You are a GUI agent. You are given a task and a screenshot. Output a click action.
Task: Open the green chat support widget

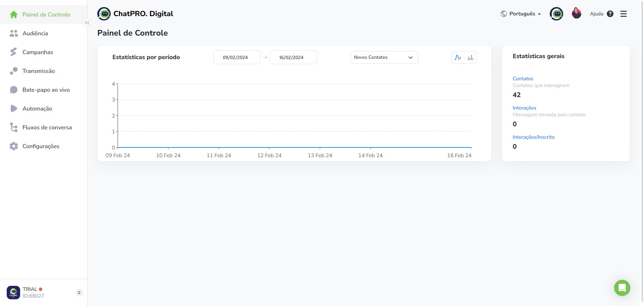click(622, 288)
